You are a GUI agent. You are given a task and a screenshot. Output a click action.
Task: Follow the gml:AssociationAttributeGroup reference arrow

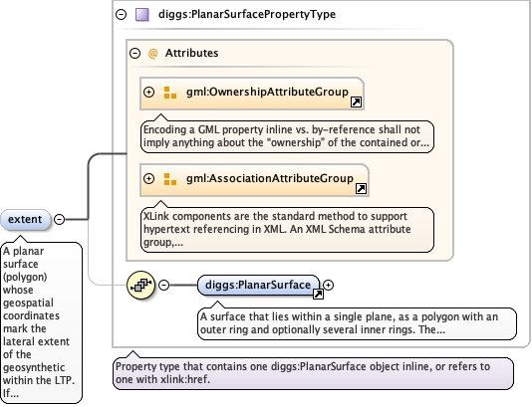(x=361, y=188)
